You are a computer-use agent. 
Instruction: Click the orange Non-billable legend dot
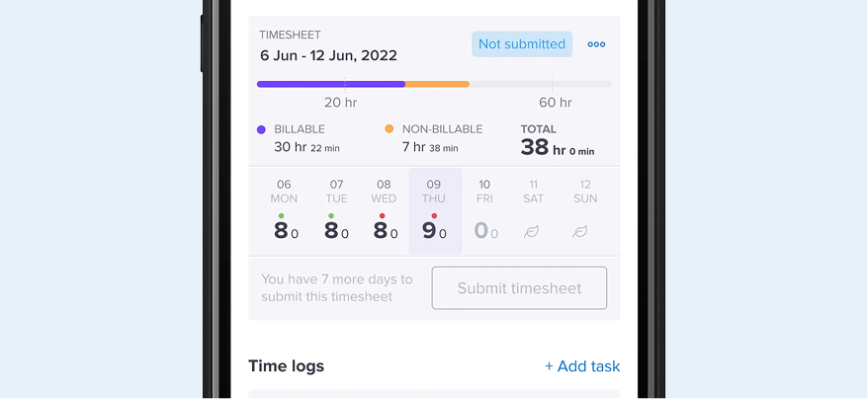(x=390, y=129)
